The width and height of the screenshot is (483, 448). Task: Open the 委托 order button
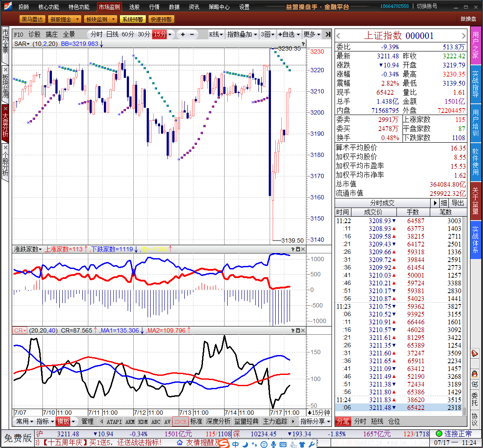475,399
